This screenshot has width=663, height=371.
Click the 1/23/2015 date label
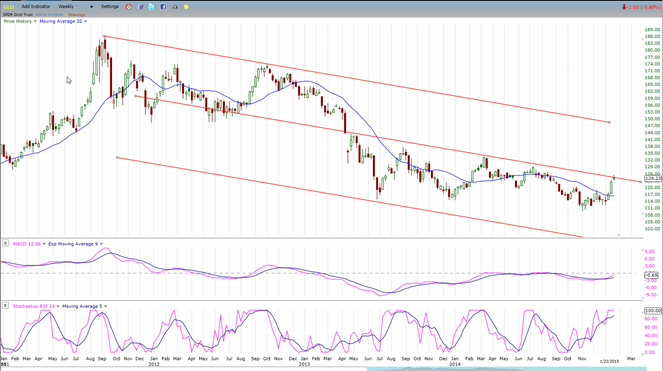[x=609, y=361]
